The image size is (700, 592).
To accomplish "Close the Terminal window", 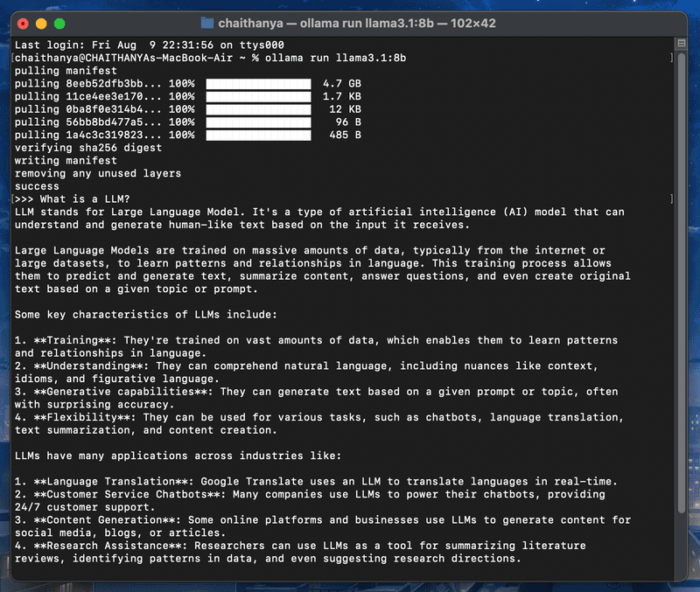I will [x=22, y=24].
